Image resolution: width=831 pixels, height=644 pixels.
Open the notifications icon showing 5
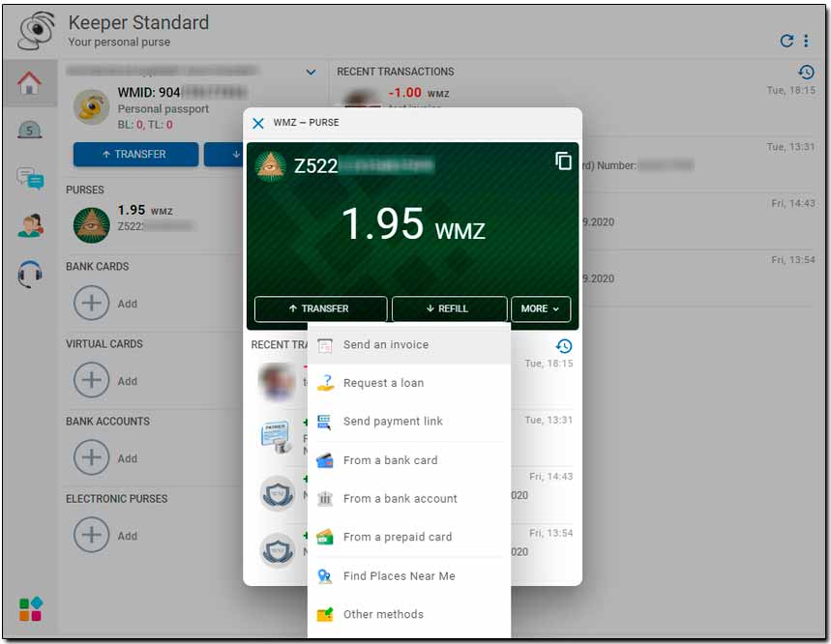pyautogui.click(x=29, y=130)
